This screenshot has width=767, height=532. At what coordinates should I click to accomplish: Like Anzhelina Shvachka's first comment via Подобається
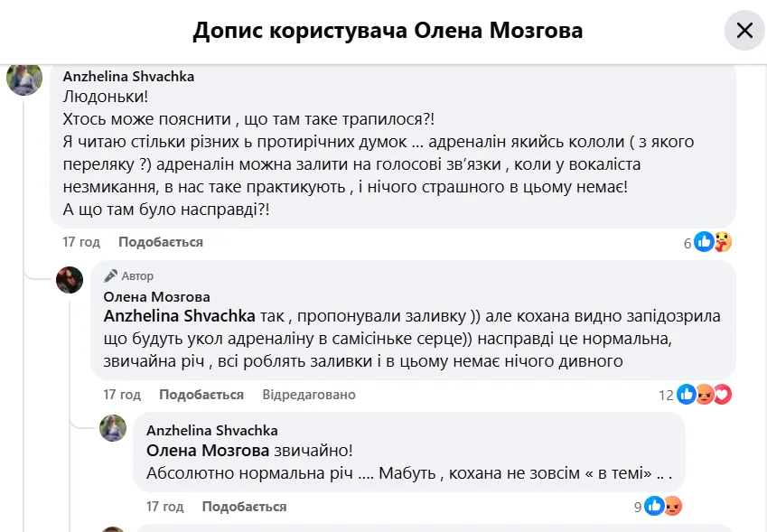161,242
